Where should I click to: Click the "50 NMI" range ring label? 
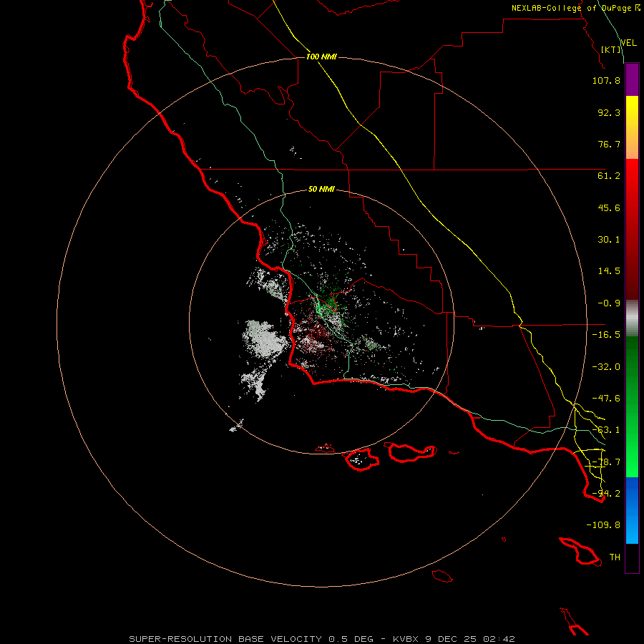pos(321,190)
